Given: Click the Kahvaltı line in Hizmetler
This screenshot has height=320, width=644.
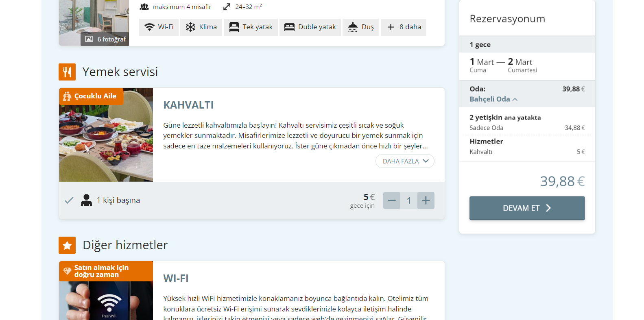Looking at the screenshot, I should pyautogui.click(x=527, y=152).
